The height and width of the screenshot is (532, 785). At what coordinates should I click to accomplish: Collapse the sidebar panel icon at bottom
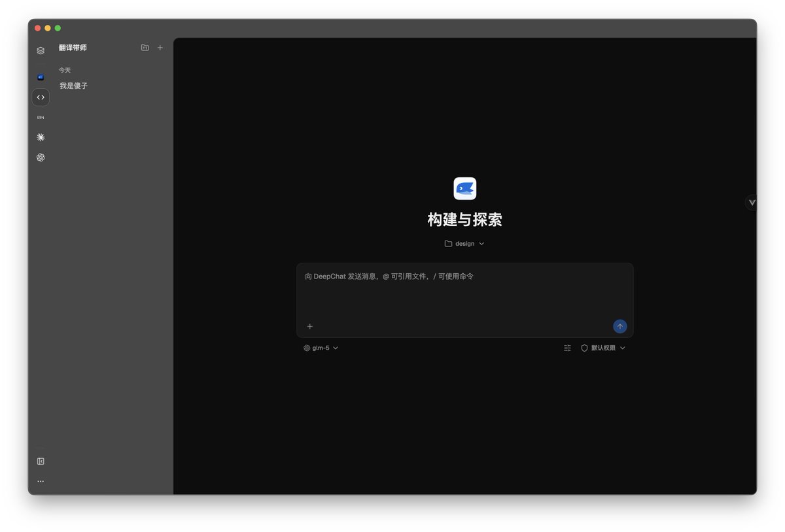coord(41,461)
